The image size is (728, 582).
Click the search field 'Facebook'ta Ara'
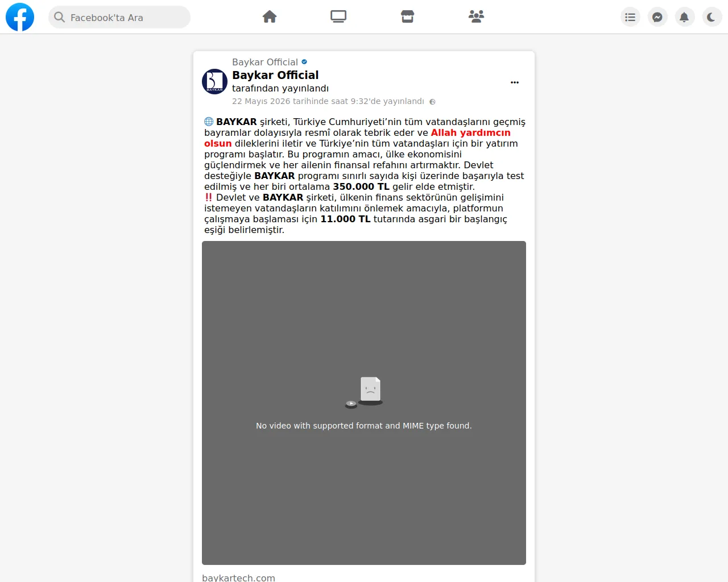pos(119,17)
